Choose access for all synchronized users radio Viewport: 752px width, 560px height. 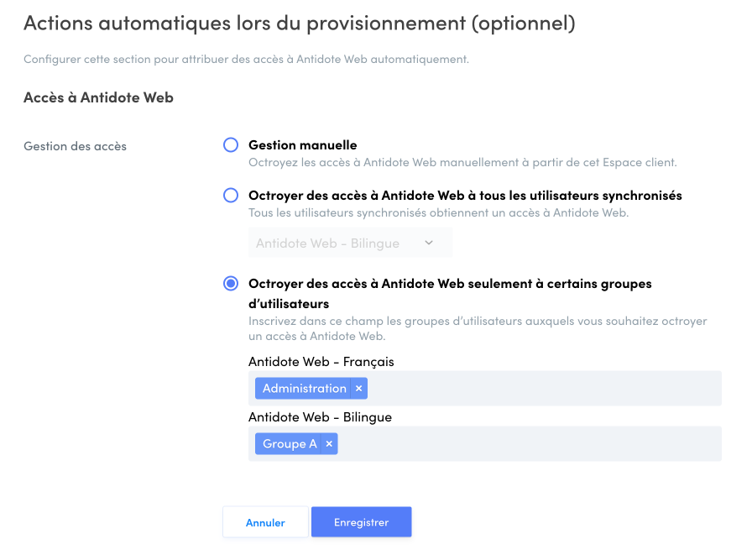tap(231, 196)
